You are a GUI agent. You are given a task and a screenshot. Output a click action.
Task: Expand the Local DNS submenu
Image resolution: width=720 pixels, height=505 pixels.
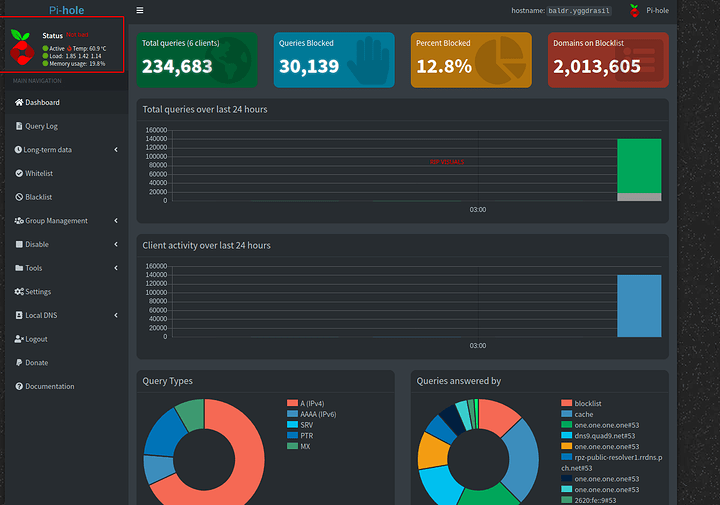[42, 315]
